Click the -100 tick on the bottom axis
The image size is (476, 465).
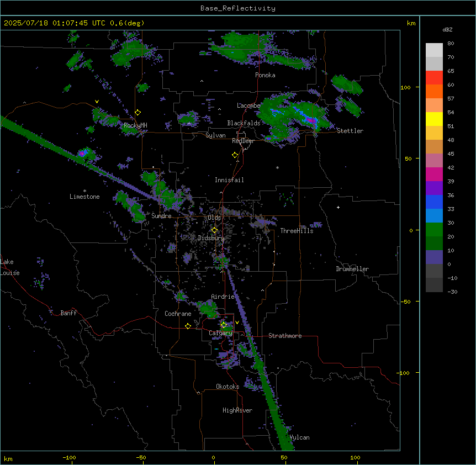69,457
